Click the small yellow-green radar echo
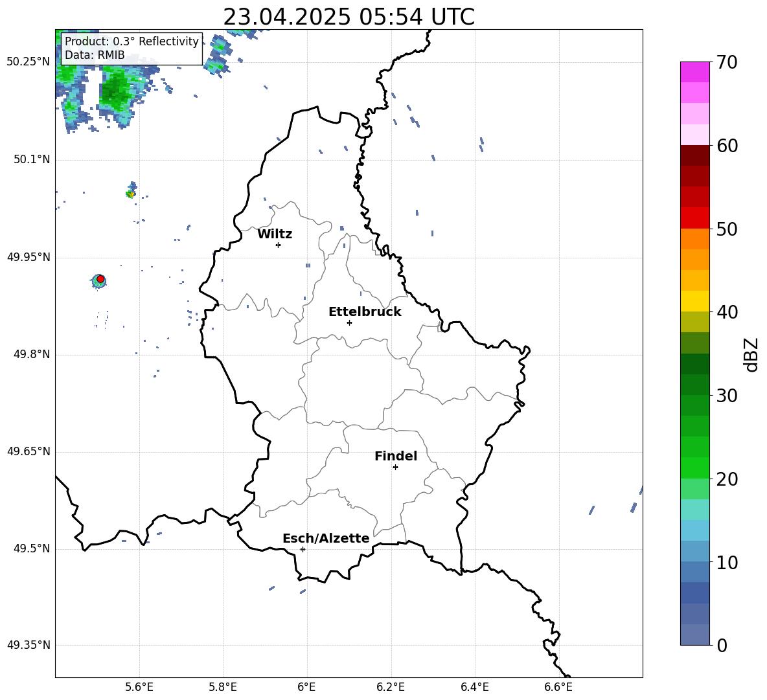Image resolution: width=767 pixels, height=700 pixels. click(x=130, y=194)
